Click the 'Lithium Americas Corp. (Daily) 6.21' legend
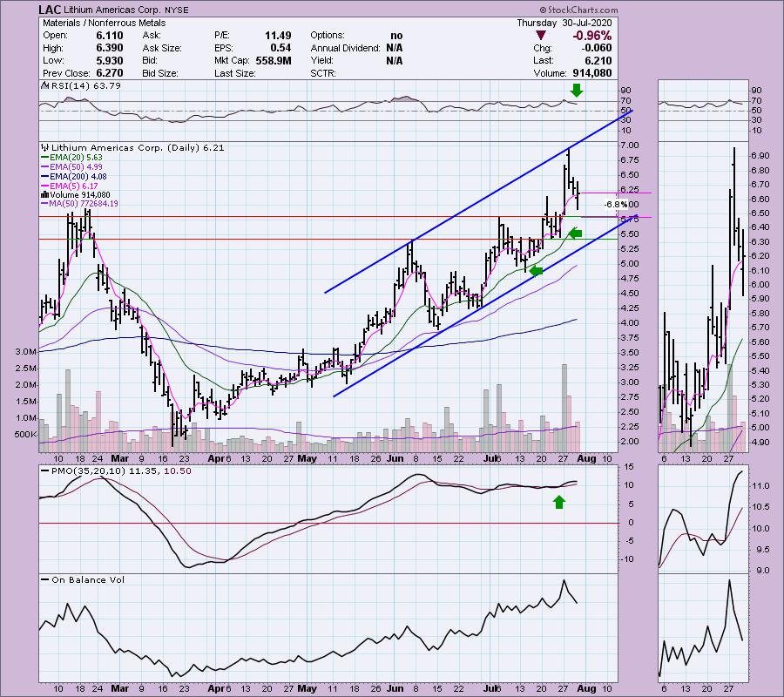The height and width of the screenshot is (697, 784). [138, 148]
